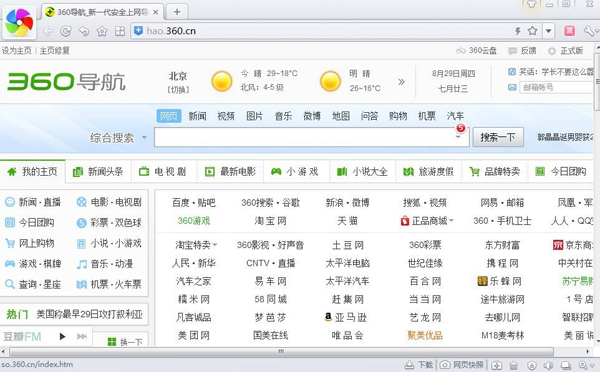Select the 网页 search tab
Screen dimensions: 600x372
pyautogui.click(x=169, y=116)
